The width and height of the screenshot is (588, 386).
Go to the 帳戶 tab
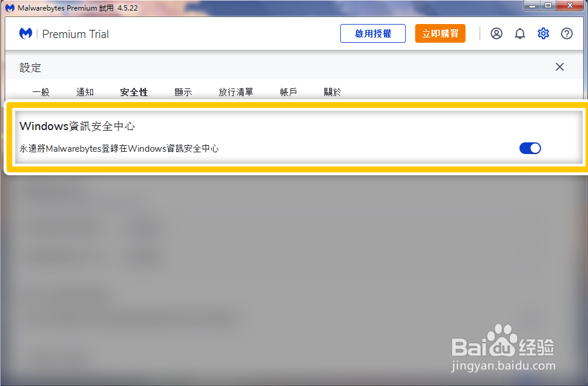(x=288, y=92)
